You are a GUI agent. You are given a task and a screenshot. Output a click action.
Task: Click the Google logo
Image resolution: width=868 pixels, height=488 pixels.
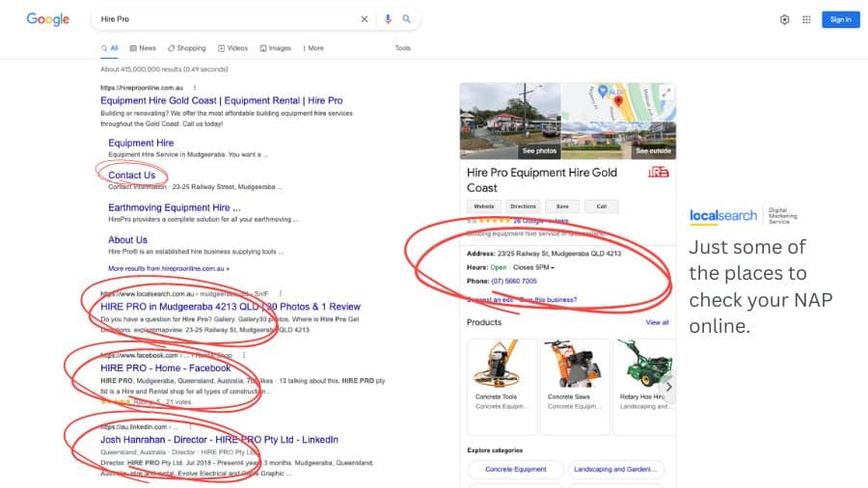coord(47,19)
